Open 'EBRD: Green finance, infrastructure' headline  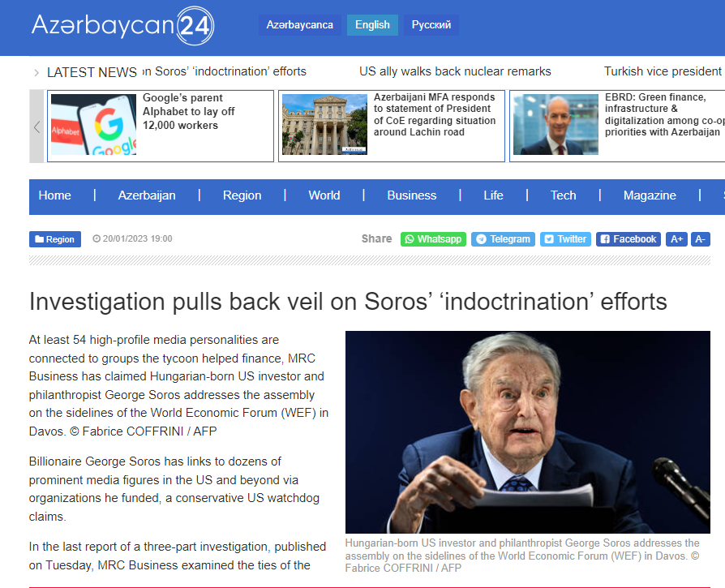point(664,114)
